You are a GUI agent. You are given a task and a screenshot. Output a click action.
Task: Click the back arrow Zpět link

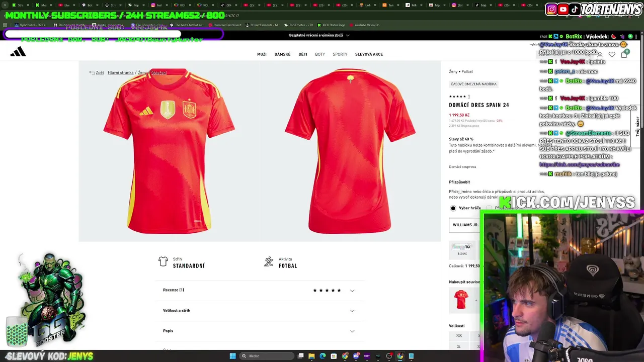97,72
